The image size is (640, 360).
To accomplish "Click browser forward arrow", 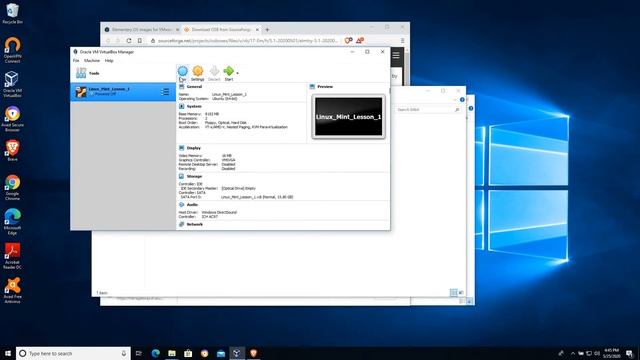I will 118,41.
